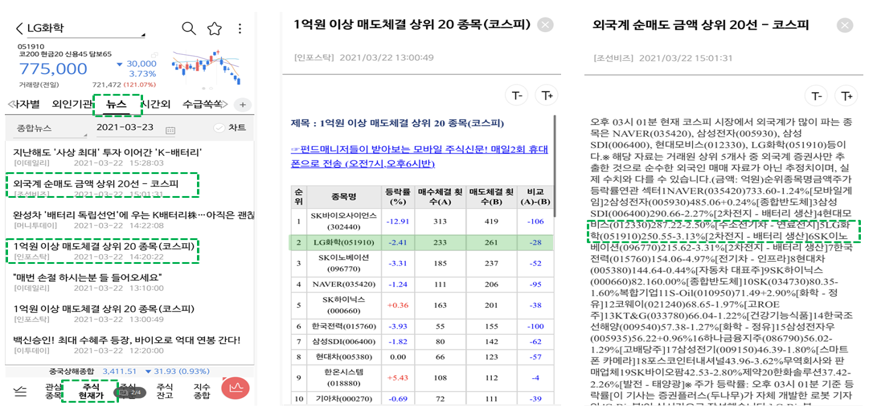Decrease font size T- in 매도체결 article

516,96
